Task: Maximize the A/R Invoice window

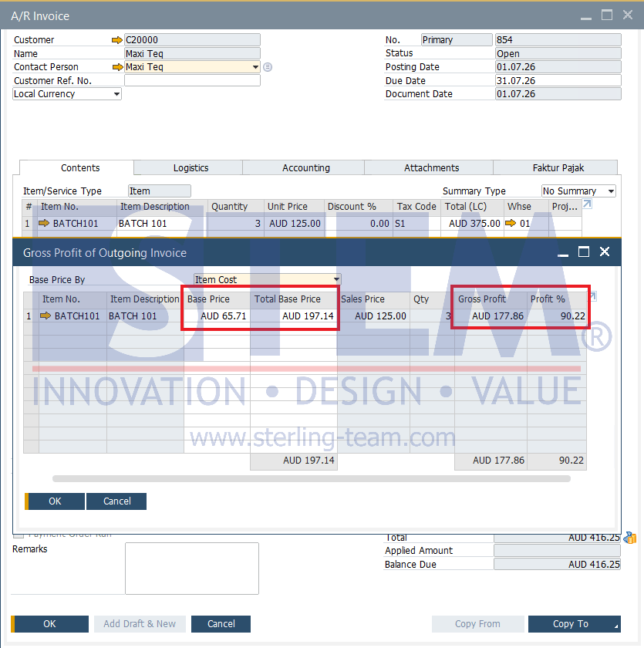Action: point(607,15)
